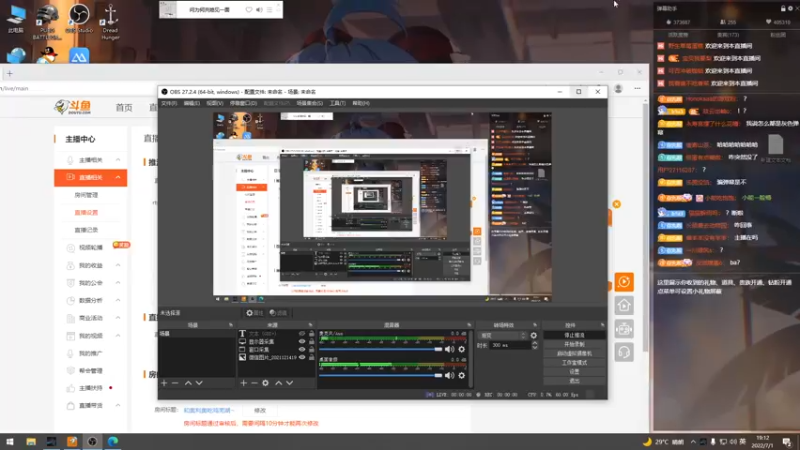Click 开始录制 button in OBS

574,344
